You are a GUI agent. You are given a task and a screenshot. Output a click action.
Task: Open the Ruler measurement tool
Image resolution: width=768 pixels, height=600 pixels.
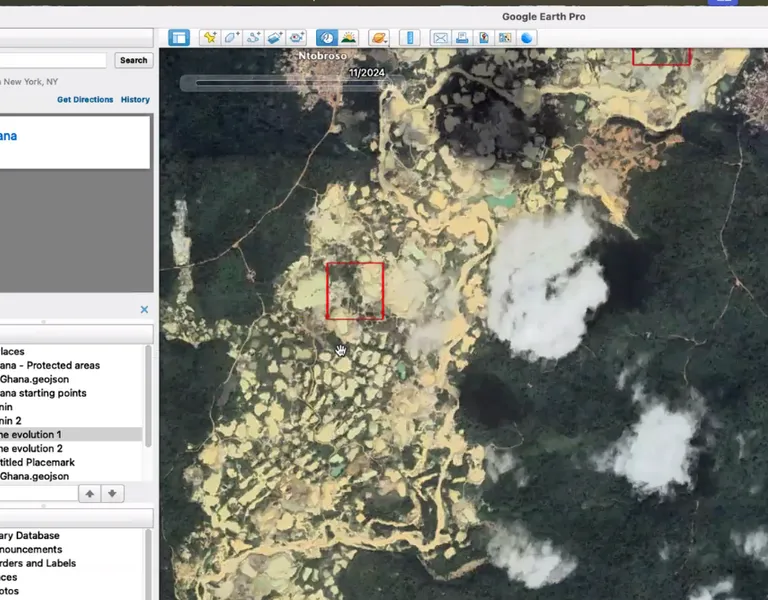[409, 38]
